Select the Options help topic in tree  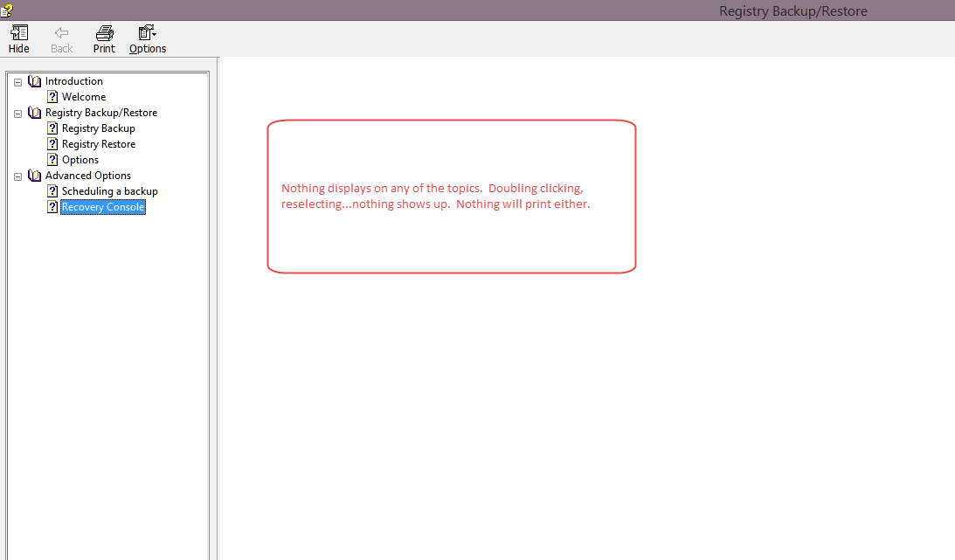(x=80, y=160)
